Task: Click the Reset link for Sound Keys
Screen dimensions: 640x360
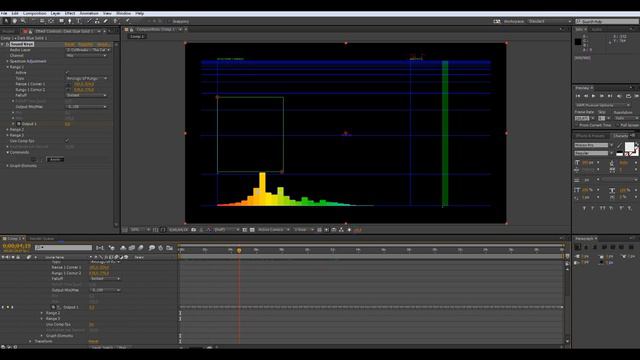Action: (x=69, y=44)
